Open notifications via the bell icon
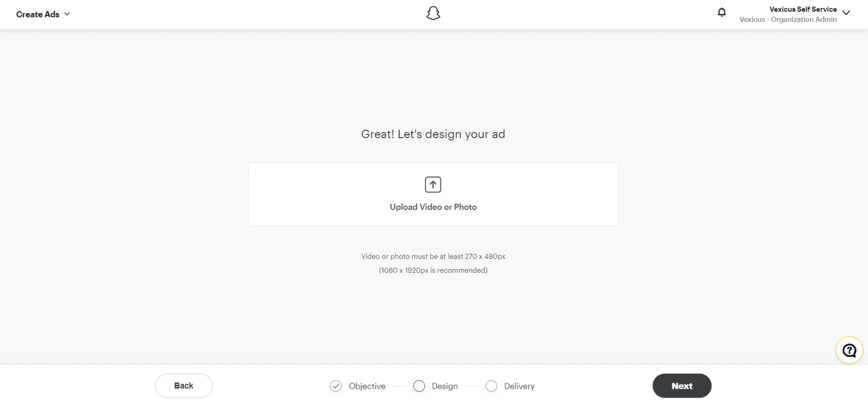 (722, 12)
